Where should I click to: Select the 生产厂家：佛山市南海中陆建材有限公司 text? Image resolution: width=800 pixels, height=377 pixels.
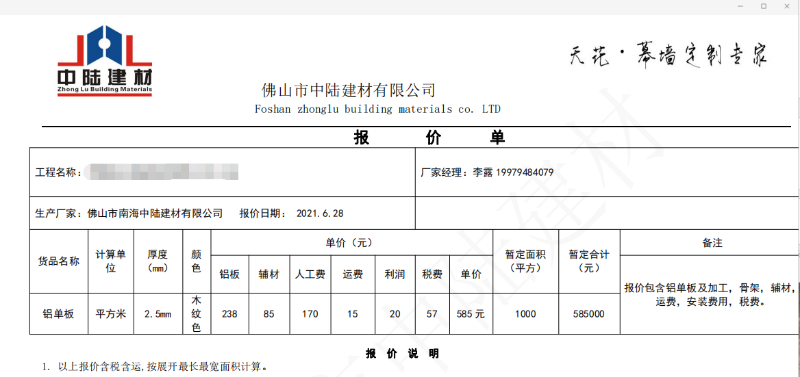tap(129, 213)
